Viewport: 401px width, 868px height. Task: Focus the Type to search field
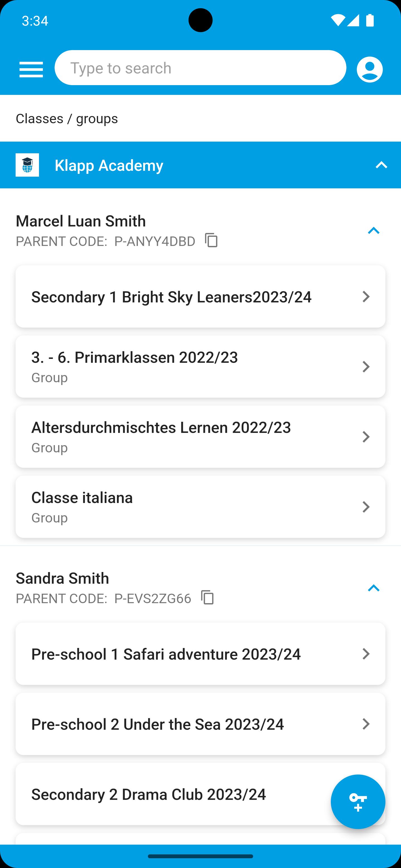tap(200, 68)
